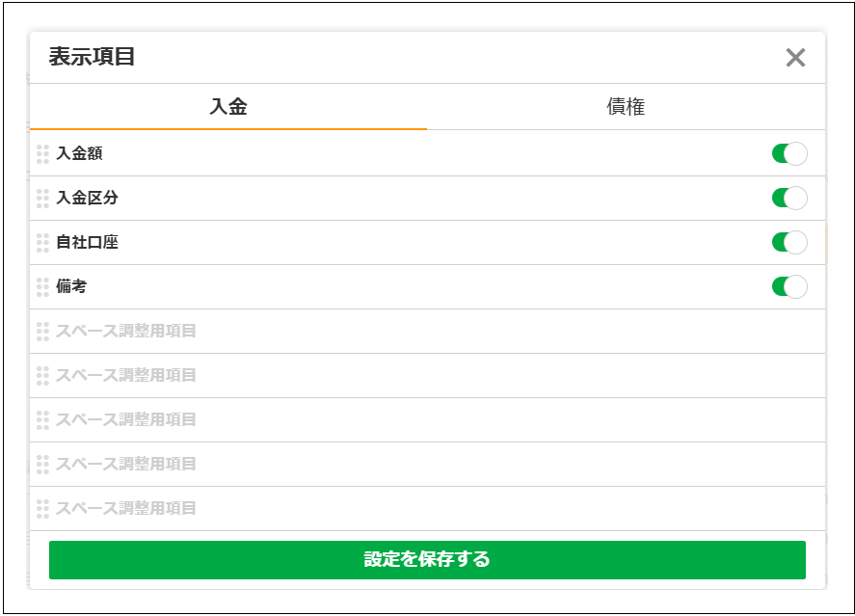The height and width of the screenshot is (616, 855).
Task: Click the 自社口座 row label
Action: click(87, 243)
